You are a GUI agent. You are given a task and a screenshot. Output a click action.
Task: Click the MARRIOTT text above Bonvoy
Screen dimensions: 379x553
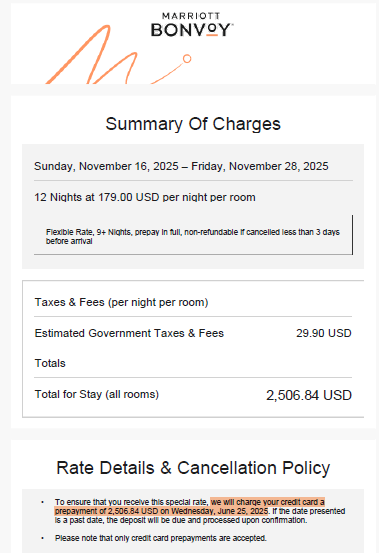coord(186,16)
